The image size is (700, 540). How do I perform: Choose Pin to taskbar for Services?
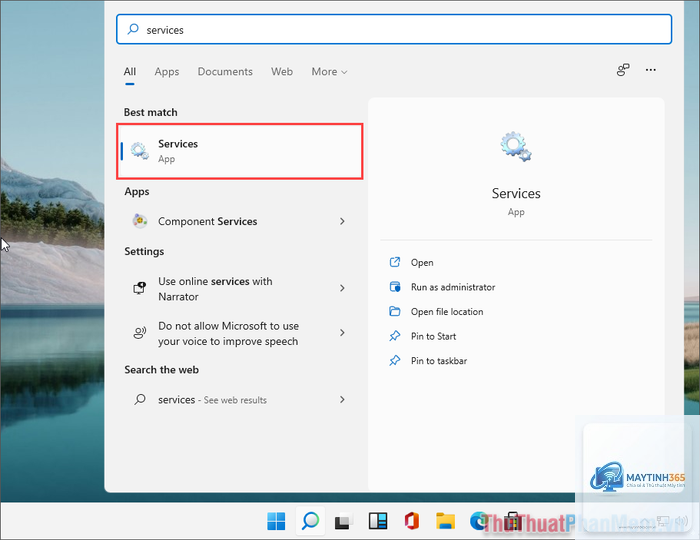click(x=439, y=361)
